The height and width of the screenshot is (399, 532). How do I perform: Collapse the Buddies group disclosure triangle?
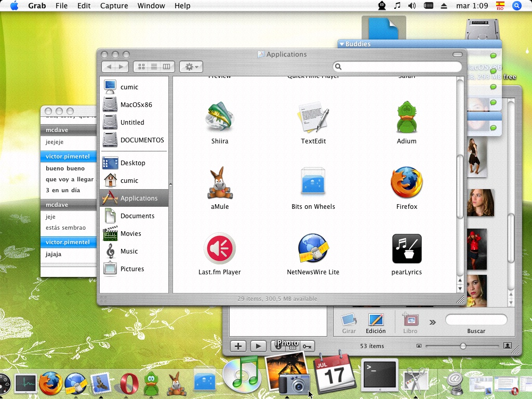(x=342, y=44)
